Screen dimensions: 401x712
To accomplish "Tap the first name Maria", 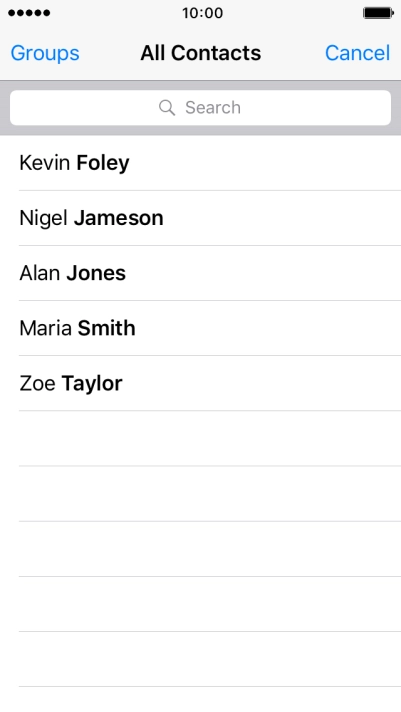I will 45,328.
